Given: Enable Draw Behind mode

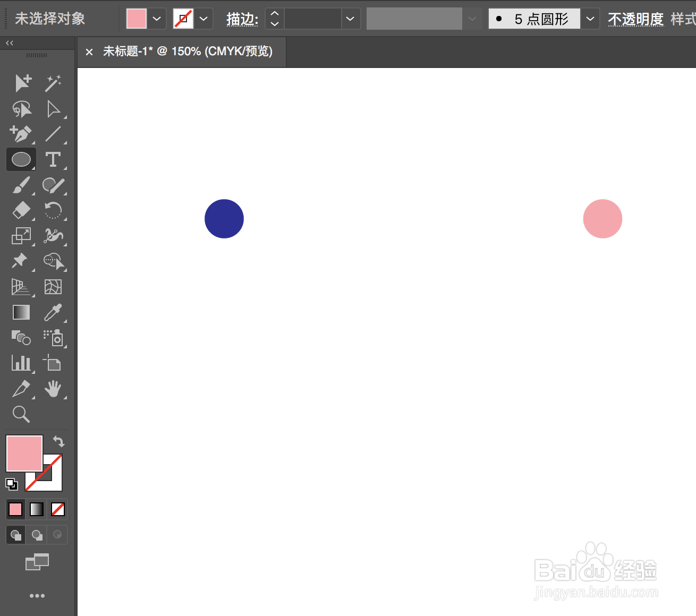Looking at the screenshot, I should coord(37,535).
